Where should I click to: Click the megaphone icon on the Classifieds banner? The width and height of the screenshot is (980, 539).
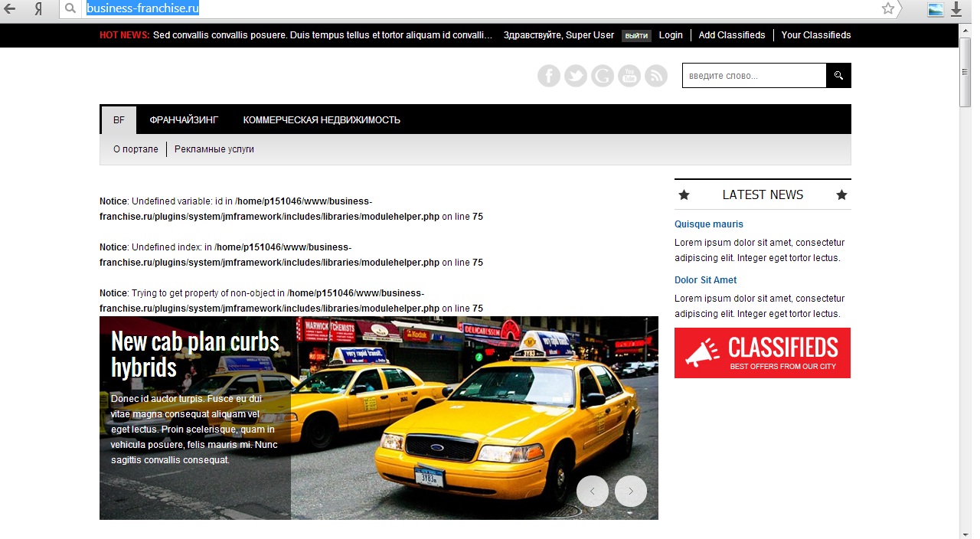point(702,353)
